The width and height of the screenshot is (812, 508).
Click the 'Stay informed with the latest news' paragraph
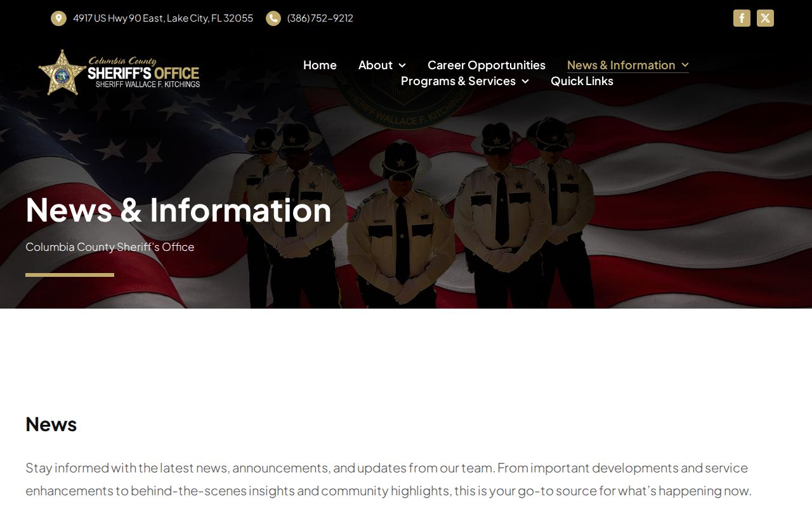click(x=388, y=479)
